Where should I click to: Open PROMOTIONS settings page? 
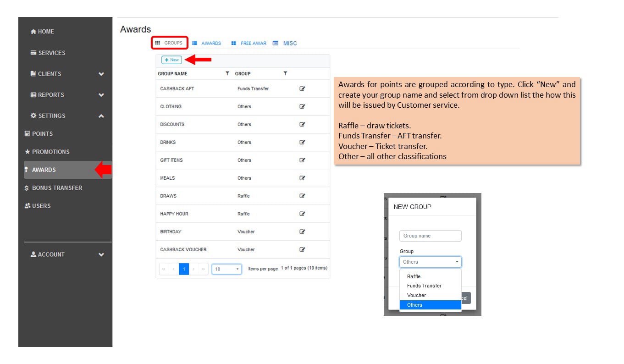[x=47, y=152]
